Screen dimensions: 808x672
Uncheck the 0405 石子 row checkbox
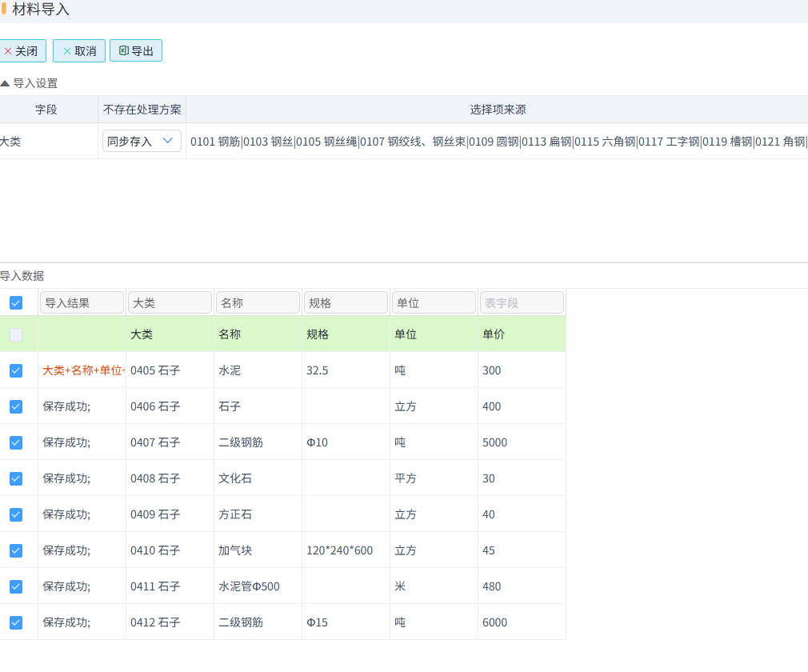click(x=16, y=370)
